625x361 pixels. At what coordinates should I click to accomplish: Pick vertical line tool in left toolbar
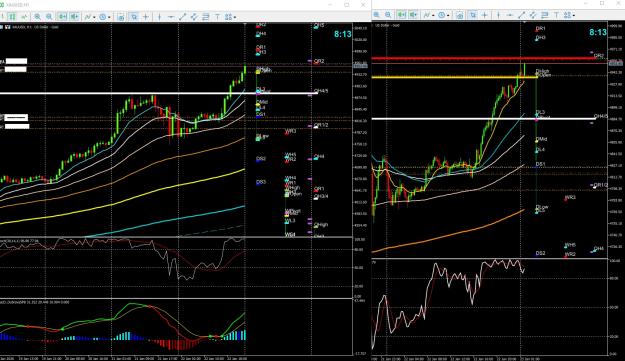coord(159,17)
